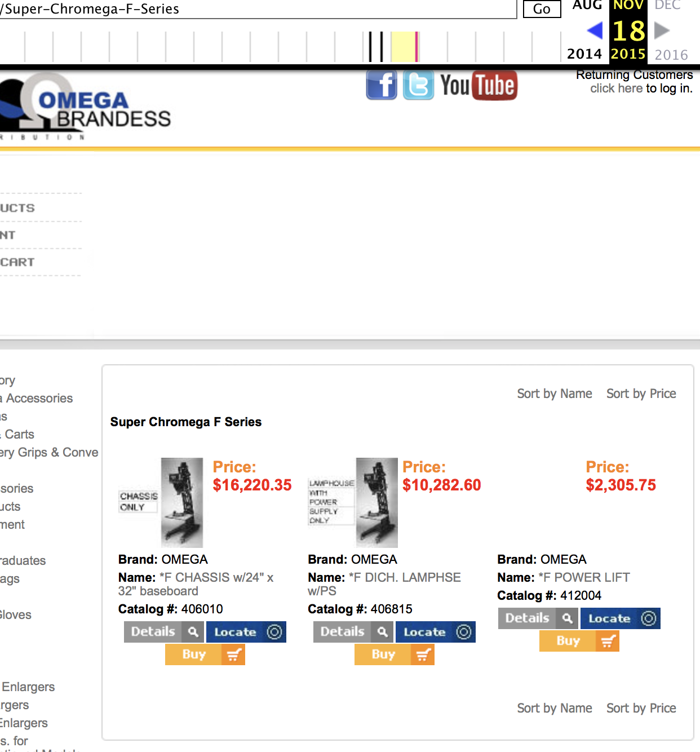Screen dimensions: 700x752
Task: Open the Twitter icon link
Action: (418, 86)
